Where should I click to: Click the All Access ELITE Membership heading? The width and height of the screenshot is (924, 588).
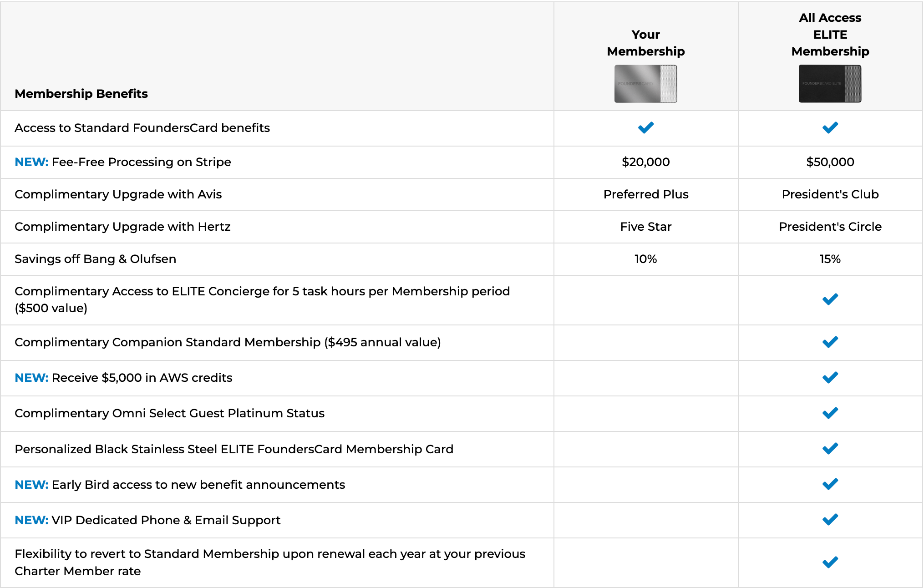830,35
